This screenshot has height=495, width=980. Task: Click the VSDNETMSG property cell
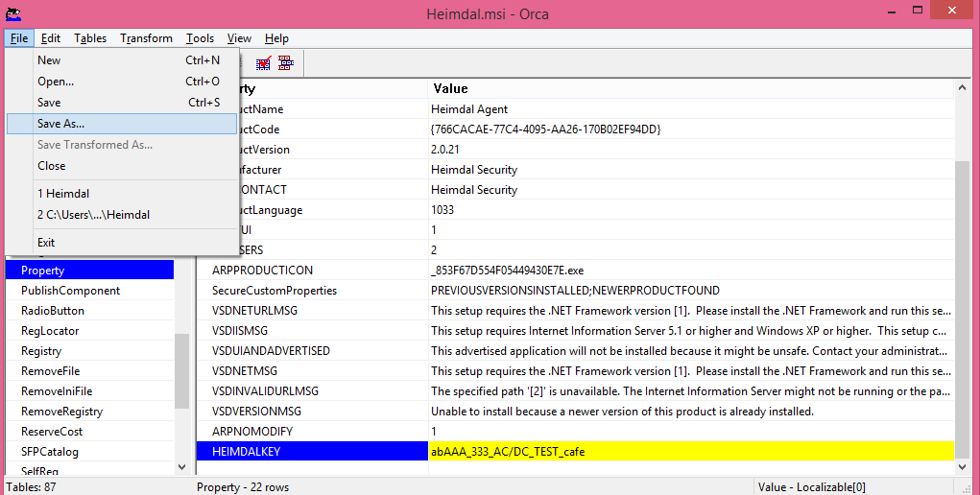pos(313,370)
